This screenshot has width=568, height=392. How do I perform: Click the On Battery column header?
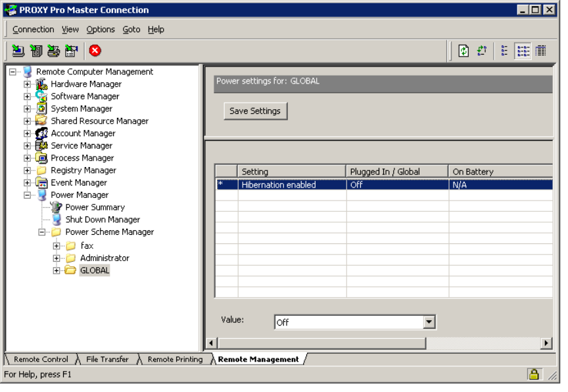click(500, 172)
